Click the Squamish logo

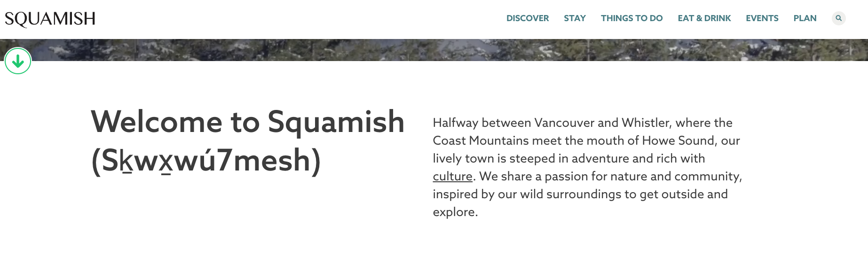tap(50, 19)
